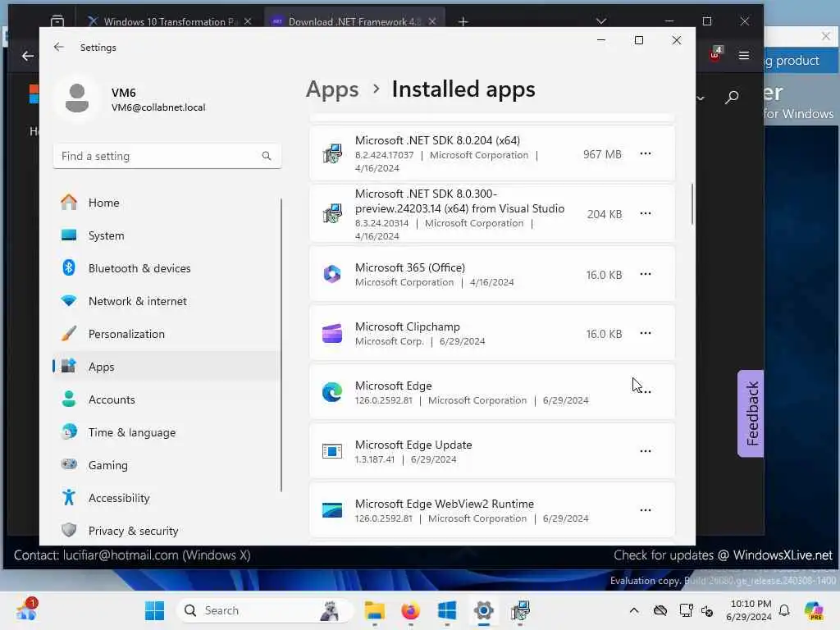Viewport: 840px width, 630px height.
Task: Open more options for Microsoft Clipchamp
Action: pyautogui.click(x=646, y=333)
